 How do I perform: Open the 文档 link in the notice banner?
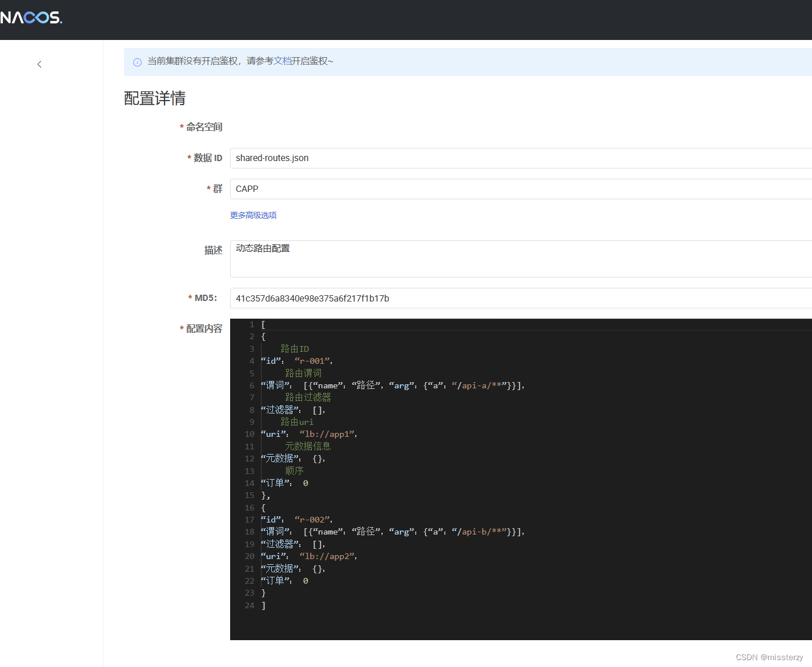point(283,61)
